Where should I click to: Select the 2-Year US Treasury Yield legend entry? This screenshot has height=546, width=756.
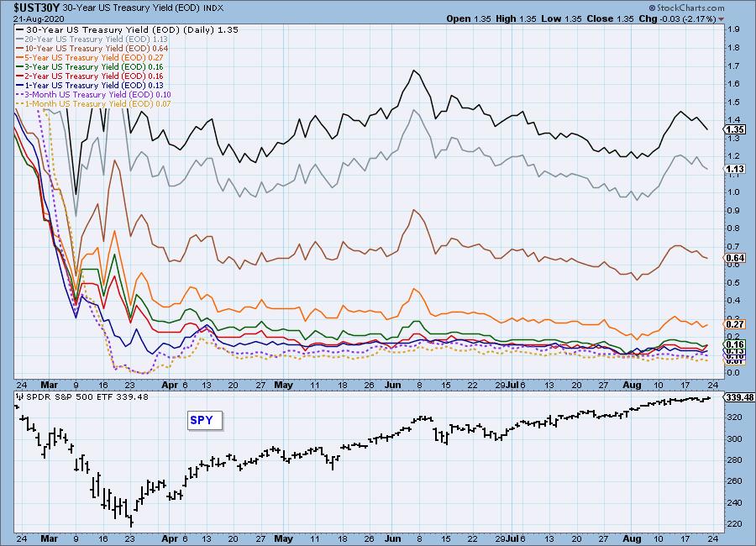click(x=90, y=76)
